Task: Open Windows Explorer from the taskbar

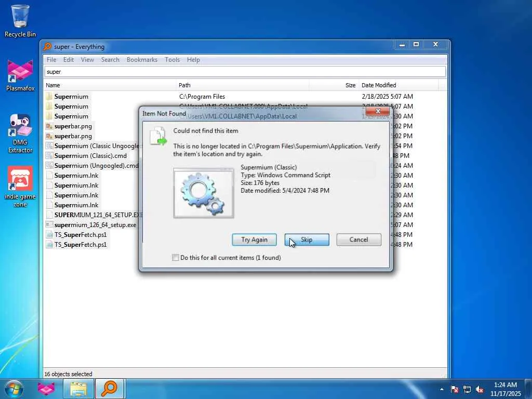Action: pos(78,389)
